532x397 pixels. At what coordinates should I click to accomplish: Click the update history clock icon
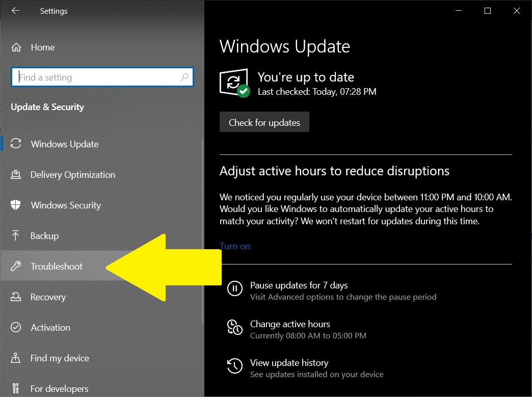tap(234, 366)
